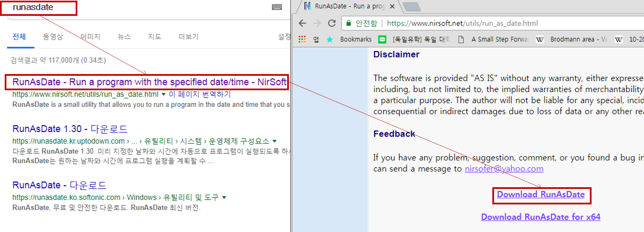This screenshot has width=644, height=232.
Task: Click the https://runasdate.kr.uptodown.com URL text
Action: coord(69,141)
